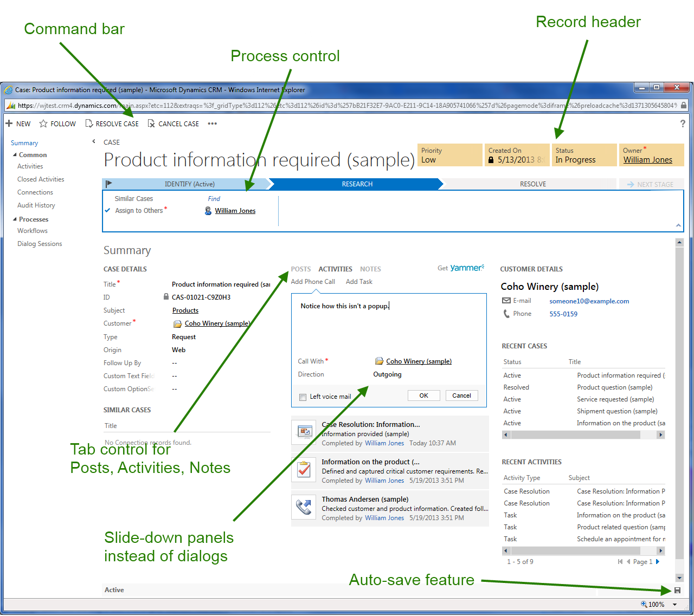
Task: Click the auto-save disk icon
Action: point(677,590)
